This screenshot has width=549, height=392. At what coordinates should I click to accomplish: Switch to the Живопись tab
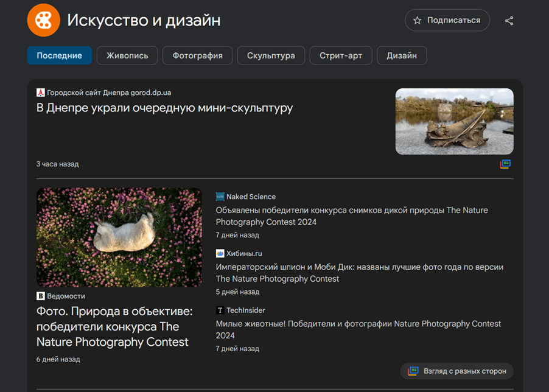127,55
